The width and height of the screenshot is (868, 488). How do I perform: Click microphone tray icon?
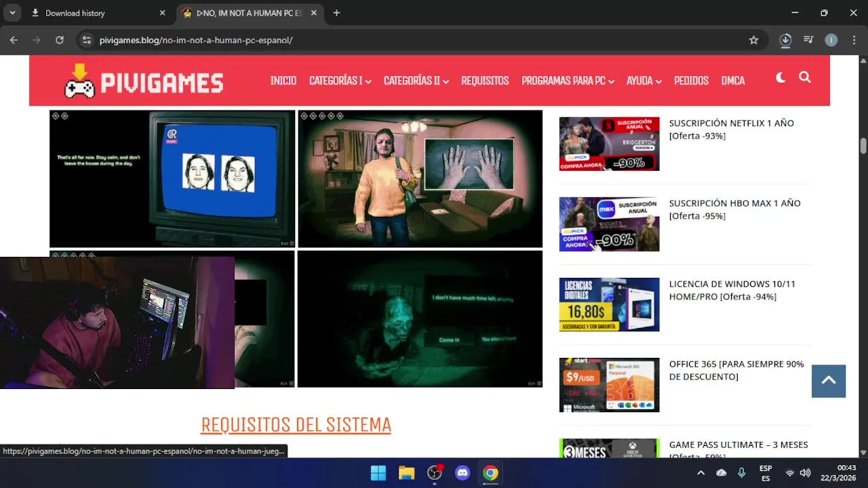742,473
